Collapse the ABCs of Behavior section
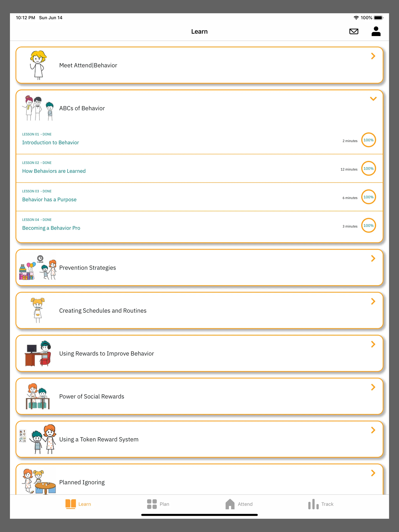The height and width of the screenshot is (532, 399). pyautogui.click(x=373, y=99)
